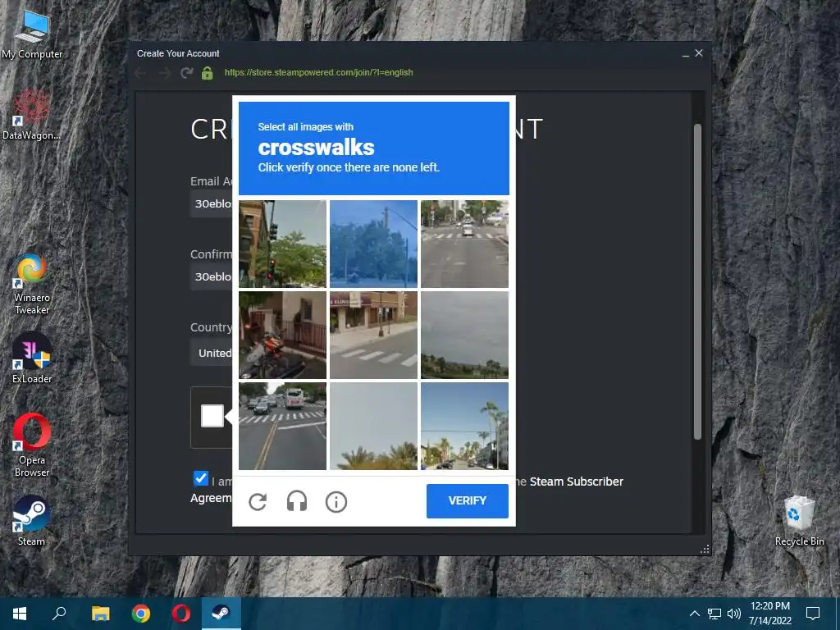The height and width of the screenshot is (630, 840).
Task: Click the page vertical scrollbar
Action: click(697, 282)
